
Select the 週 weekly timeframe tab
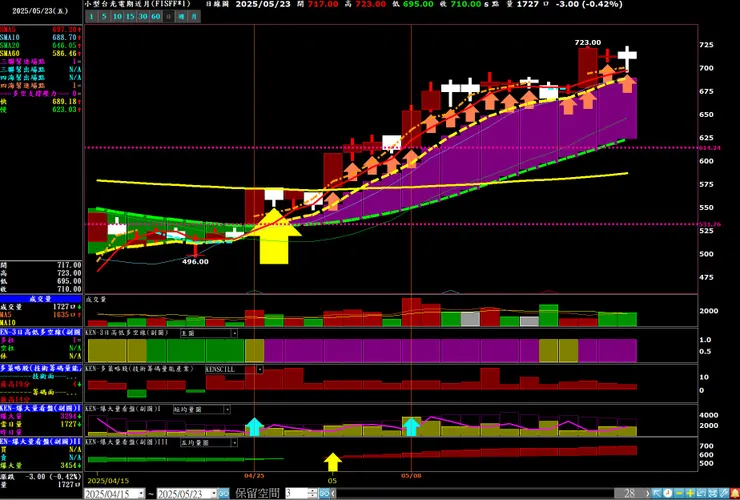pos(181,17)
